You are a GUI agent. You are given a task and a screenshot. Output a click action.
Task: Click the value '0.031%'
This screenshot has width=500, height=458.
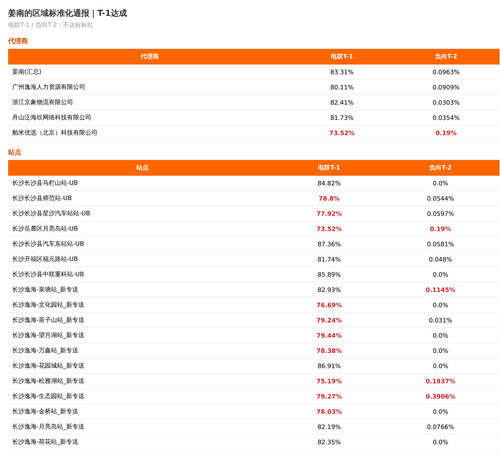tap(440, 320)
